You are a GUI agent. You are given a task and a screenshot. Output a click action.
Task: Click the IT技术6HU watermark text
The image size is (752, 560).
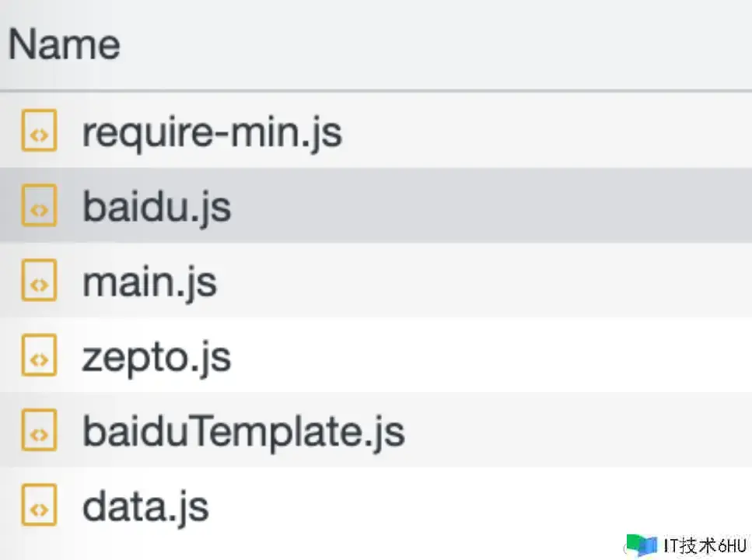click(705, 545)
